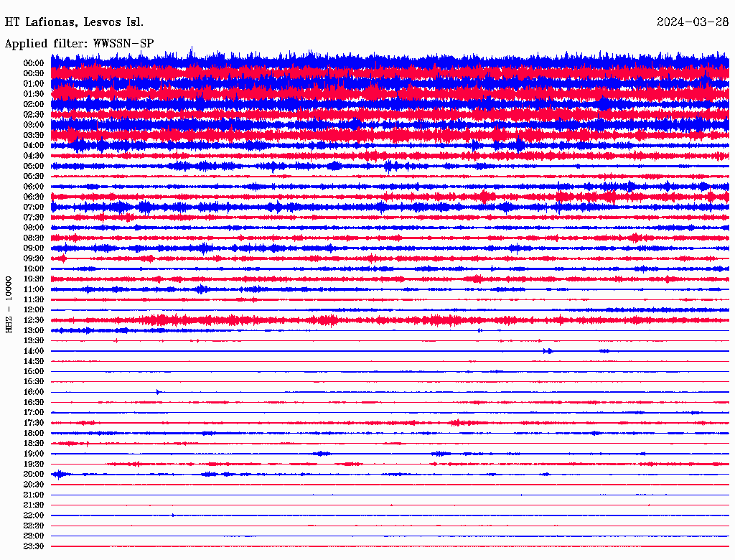Select the 11:00 time row label
Screen dimensions: 735x560
34,289
